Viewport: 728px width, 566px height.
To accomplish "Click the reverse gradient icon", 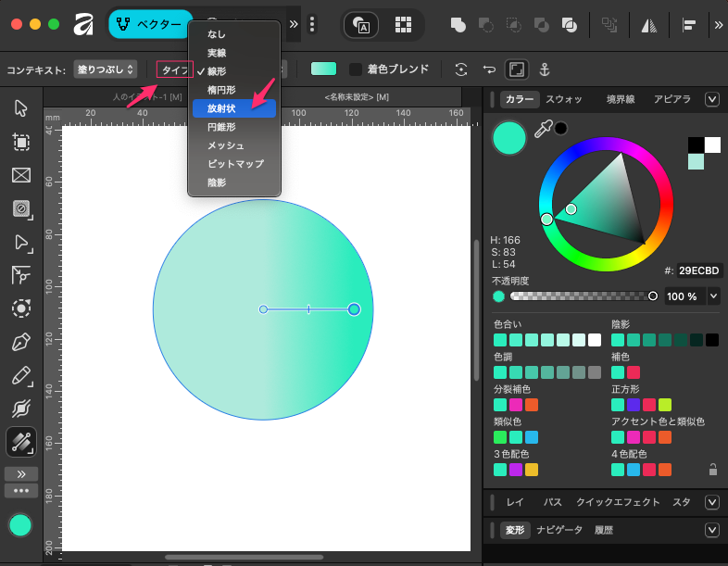I will click(488, 69).
